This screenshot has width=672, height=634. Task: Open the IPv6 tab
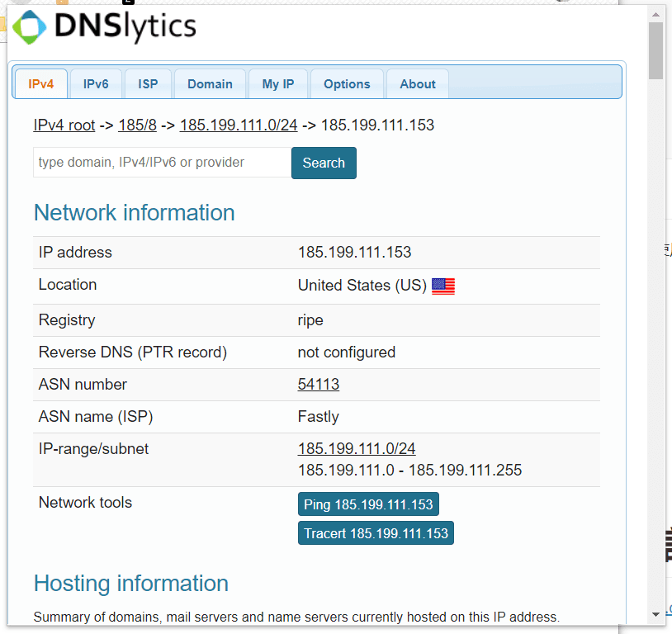click(x=96, y=84)
